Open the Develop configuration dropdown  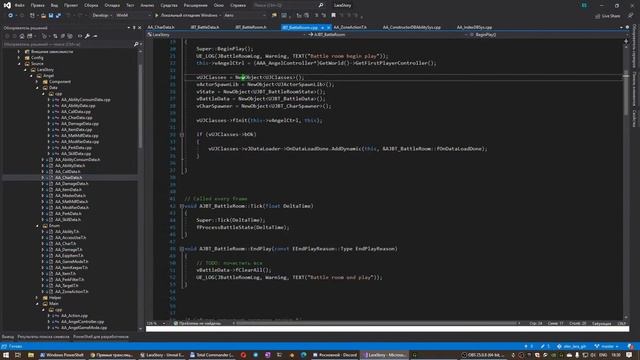pyautogui.click(x=102, y=16)
